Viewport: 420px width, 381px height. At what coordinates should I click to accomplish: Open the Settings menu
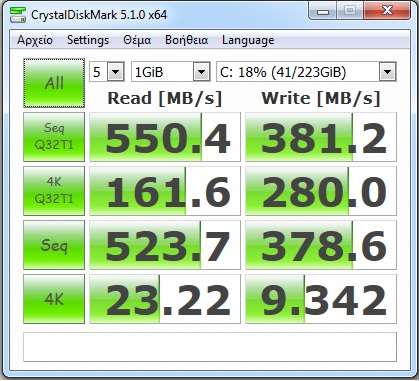(88, 40)
